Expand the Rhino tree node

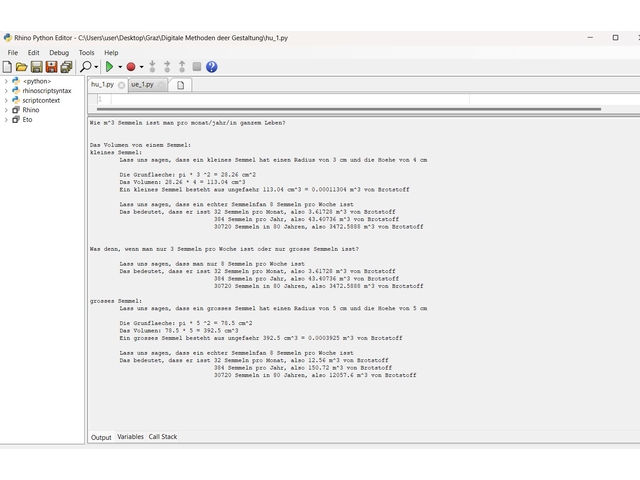[6, 110]
